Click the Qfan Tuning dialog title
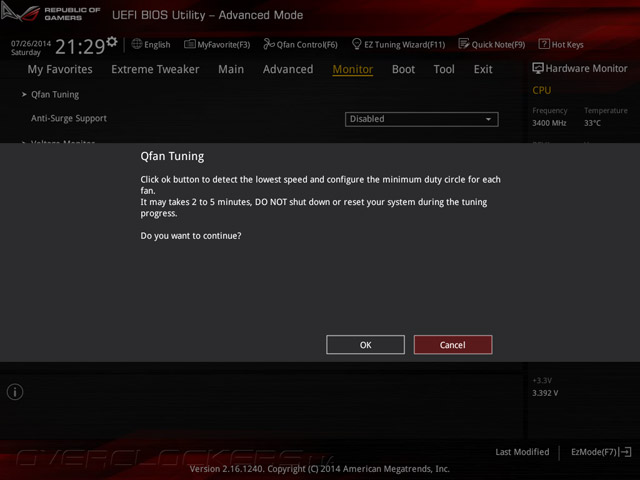 (x=172, y=156)
